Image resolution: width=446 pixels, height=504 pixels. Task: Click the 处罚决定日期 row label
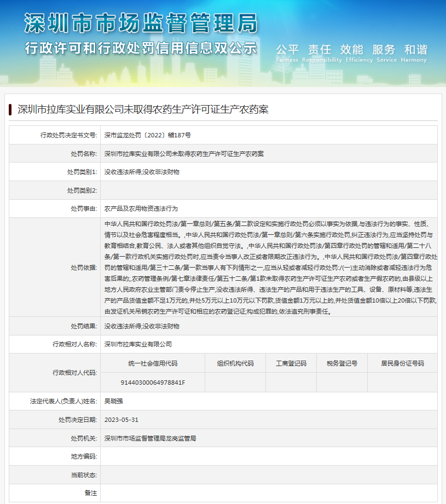tap(78, 420)
